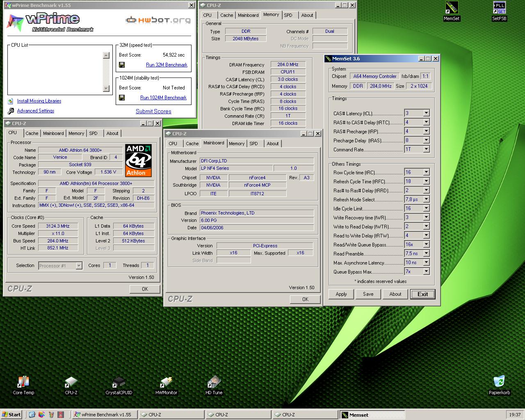Expand the Write Recovery time (tWR) dropdown
The height and width of the screenshot is (420, 525).
tap(426, 217)
